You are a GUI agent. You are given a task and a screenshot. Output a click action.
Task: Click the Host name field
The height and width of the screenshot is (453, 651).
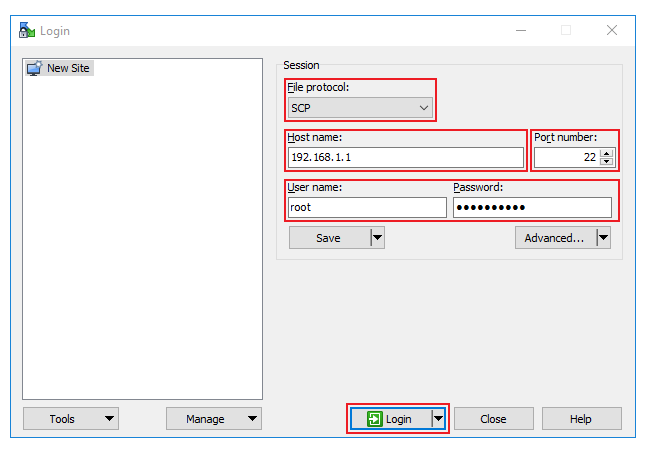(x=405, y=157)
